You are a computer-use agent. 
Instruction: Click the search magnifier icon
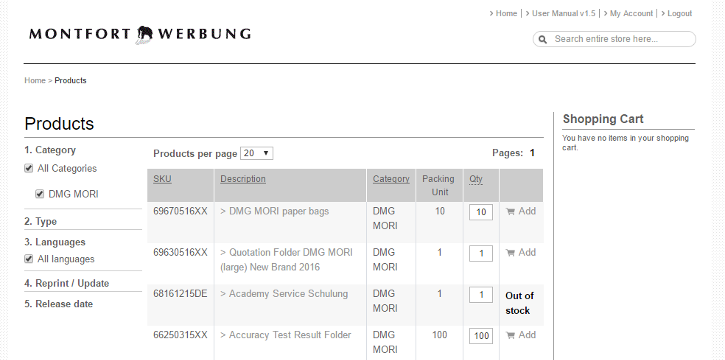[x=543, y=40]
